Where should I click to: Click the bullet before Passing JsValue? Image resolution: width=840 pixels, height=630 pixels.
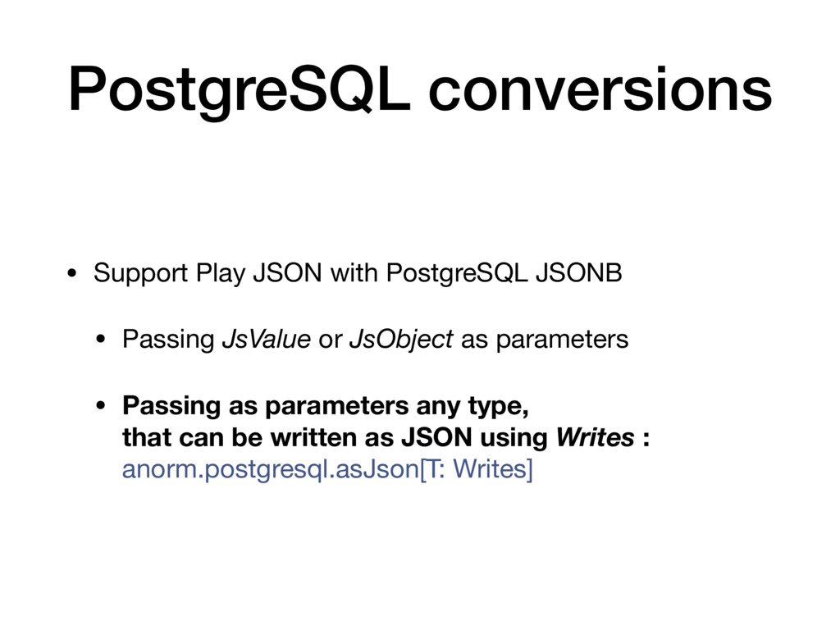101,340
